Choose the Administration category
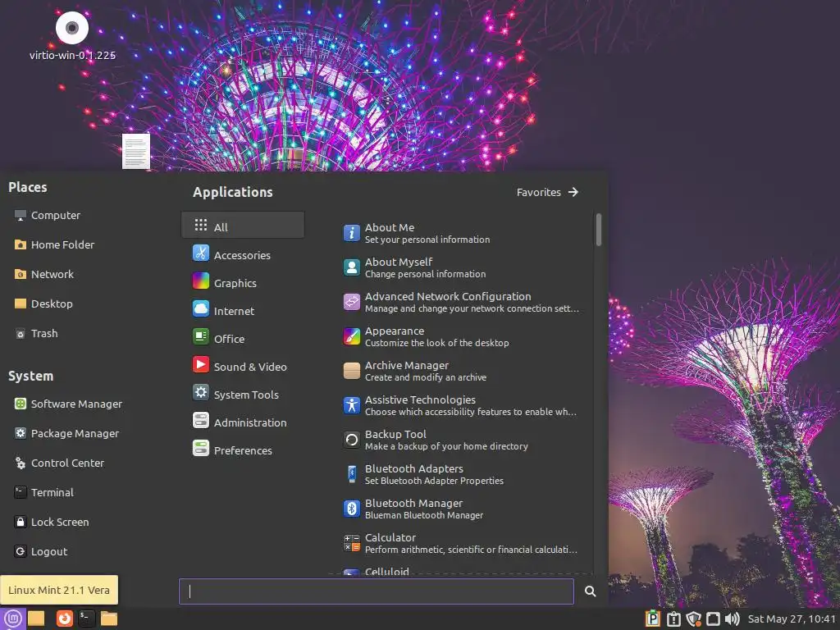Viewport: 840px width, 630px height. (x=243, y=422)
